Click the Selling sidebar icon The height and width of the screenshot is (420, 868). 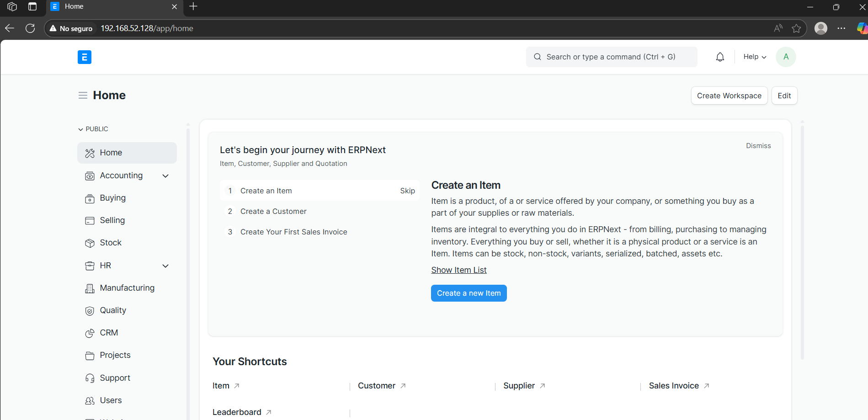click(x=90, y=221)
